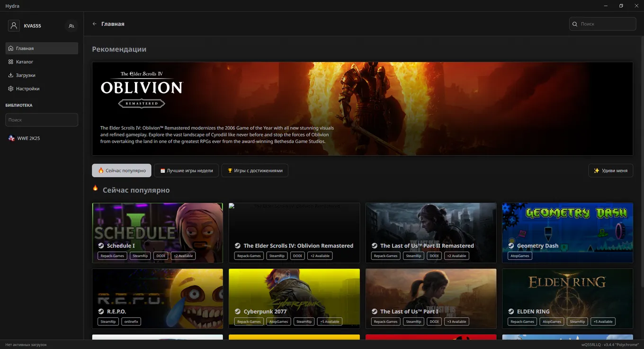This screenshot has width=644, height=349.
Task: Switch to the Игры с достижениями tab
Action: click(x=255, y=170)
